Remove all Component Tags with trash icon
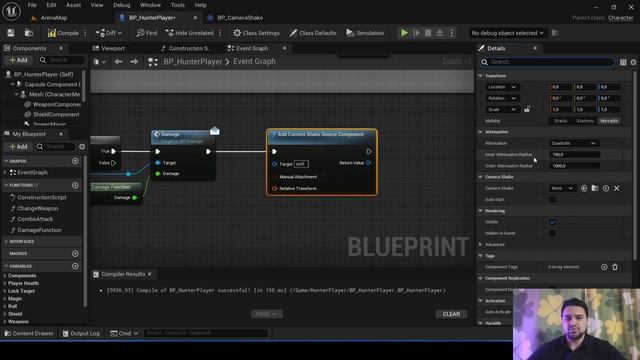 615,267
